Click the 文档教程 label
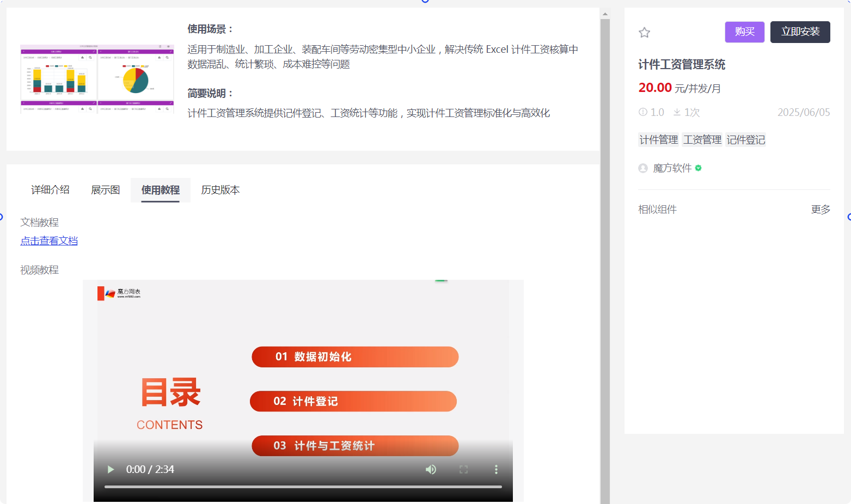 click(39, 222)
